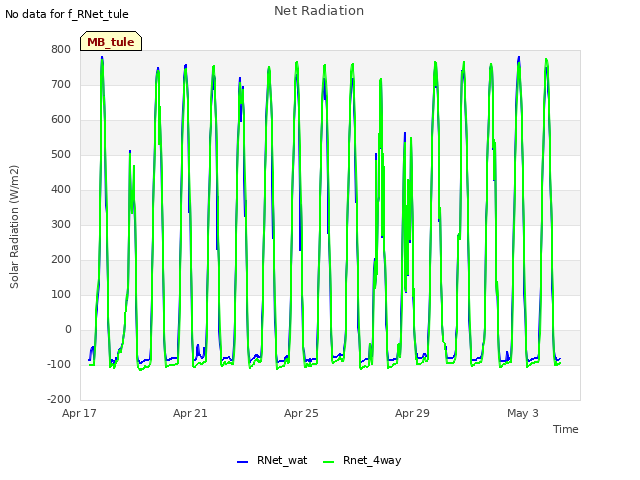
Task: Click the -200 y-axis tick label
Action: pos(59,400)
